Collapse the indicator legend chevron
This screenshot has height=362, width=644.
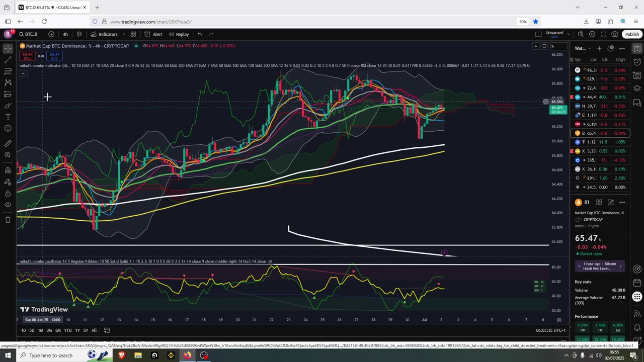coord(23,73)
